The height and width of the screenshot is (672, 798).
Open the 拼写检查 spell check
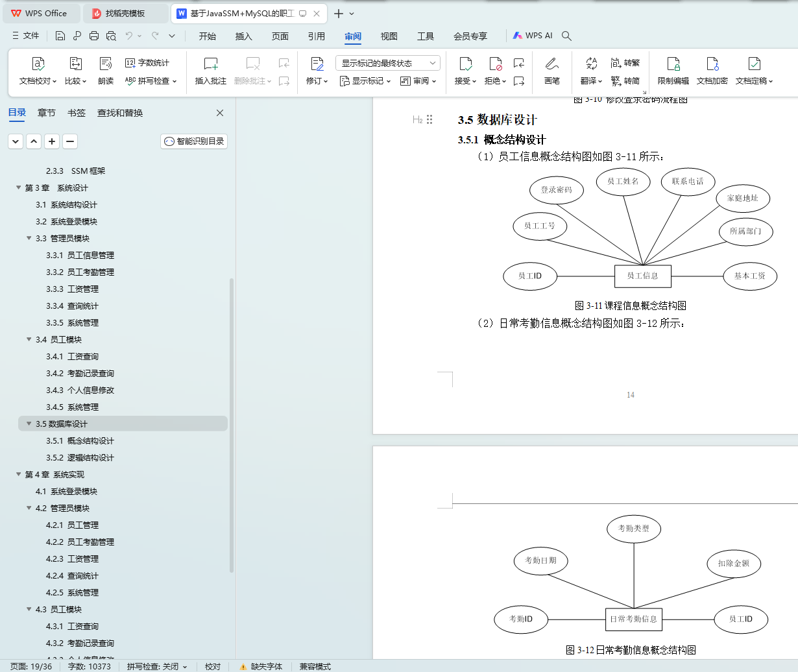click(151, 81)
